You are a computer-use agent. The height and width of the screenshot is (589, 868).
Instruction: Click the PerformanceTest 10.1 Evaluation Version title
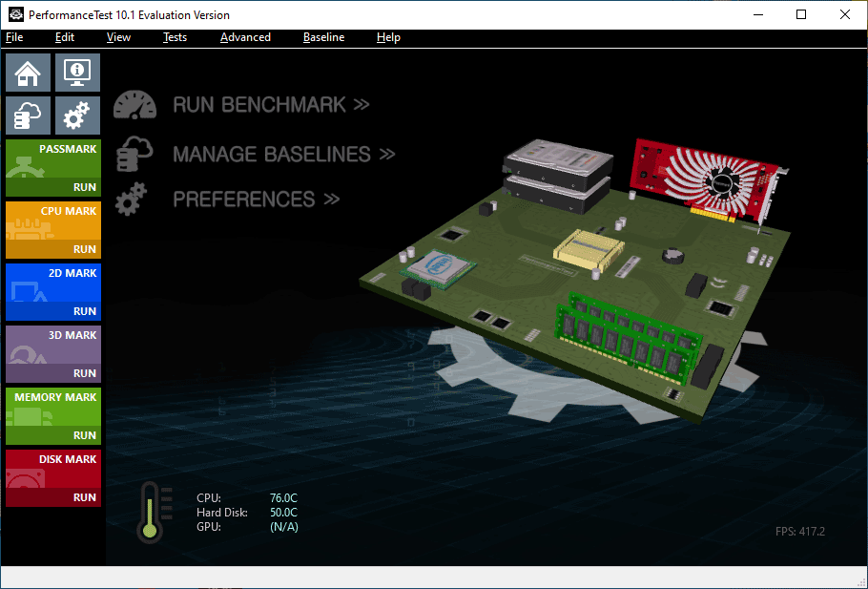(x=129, y=15)
